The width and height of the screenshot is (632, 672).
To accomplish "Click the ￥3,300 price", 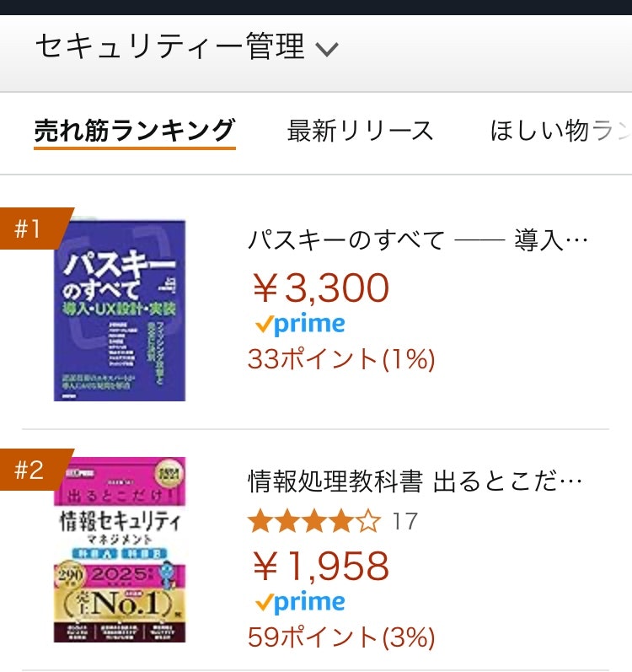I will coord(321,288).
